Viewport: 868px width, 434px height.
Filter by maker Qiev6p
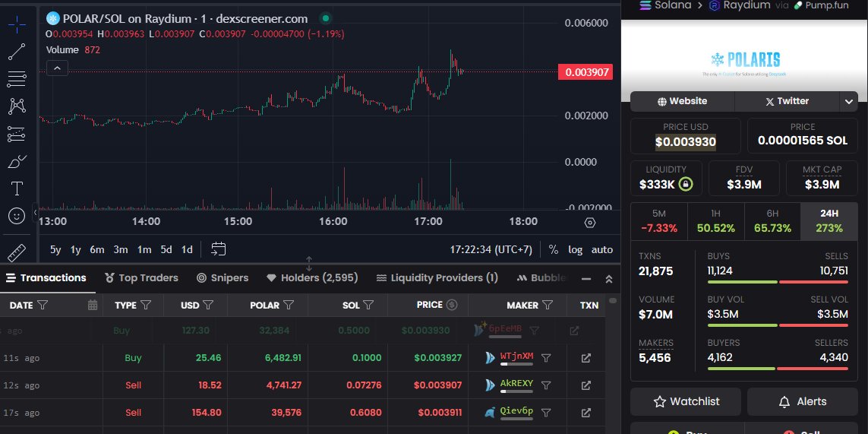click(546, 413)
